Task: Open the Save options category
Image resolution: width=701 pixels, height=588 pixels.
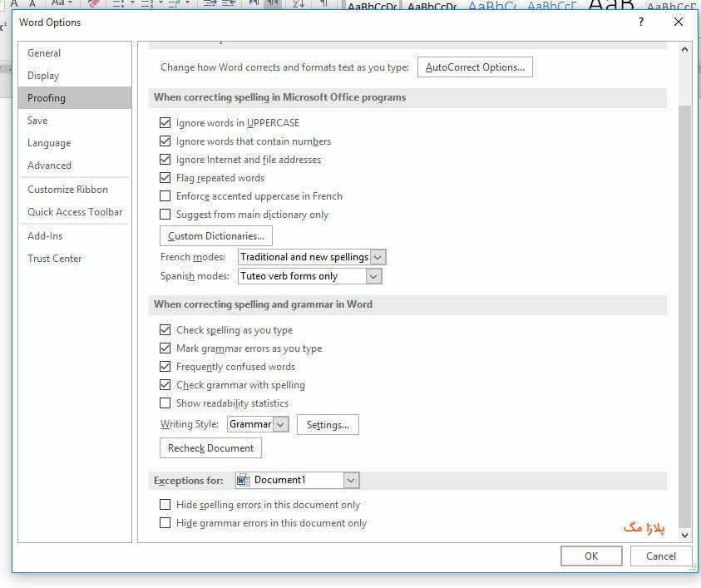Action: point(75,121)
